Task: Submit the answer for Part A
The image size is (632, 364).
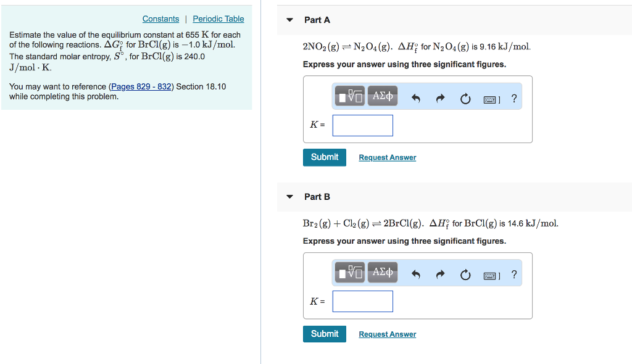Action: (x=324, y=157)
